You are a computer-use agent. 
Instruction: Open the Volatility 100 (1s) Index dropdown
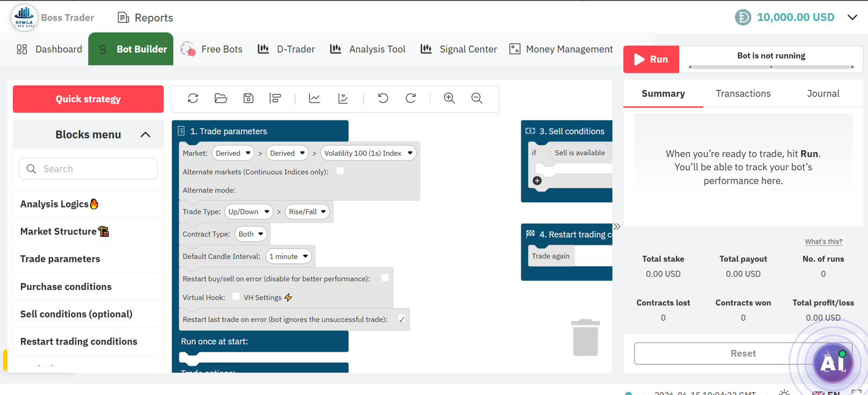(368, 153)
